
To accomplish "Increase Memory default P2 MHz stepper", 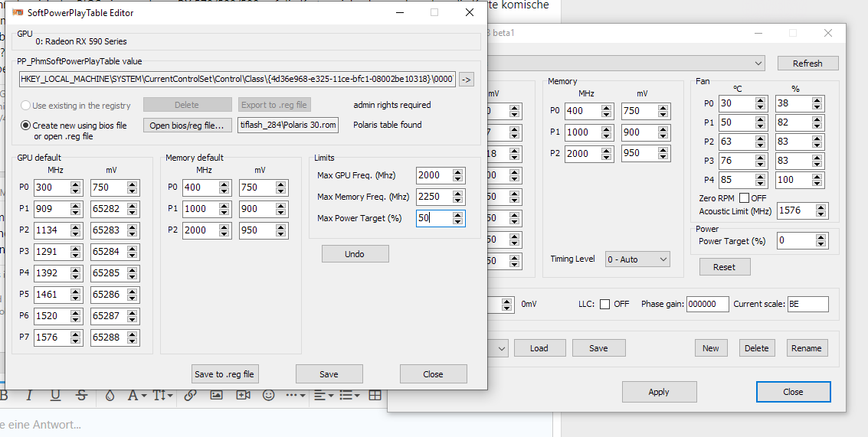I will [x=224, y=227].
